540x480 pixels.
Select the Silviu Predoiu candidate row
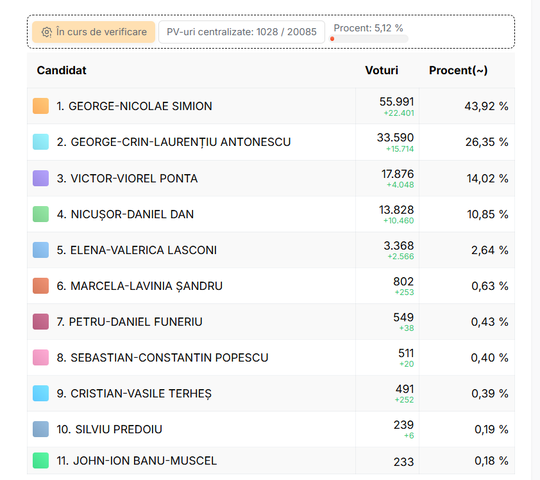click(x=271, y=429)
